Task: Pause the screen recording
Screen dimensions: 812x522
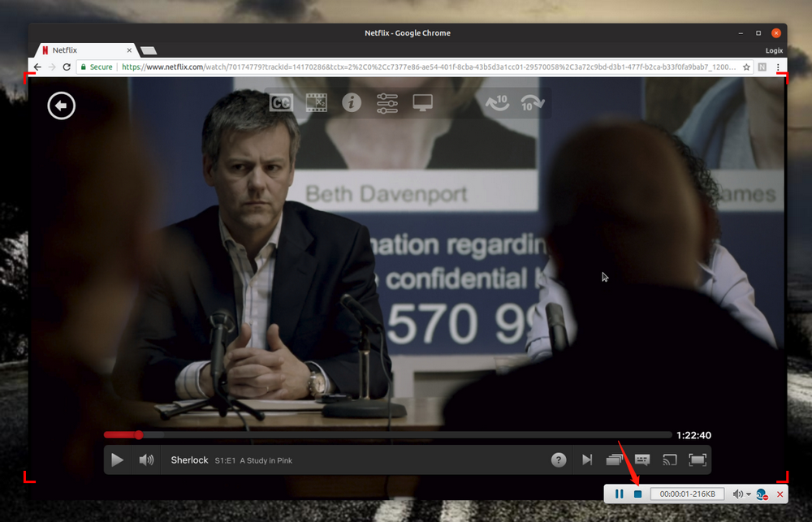Action: click(619, 494)
